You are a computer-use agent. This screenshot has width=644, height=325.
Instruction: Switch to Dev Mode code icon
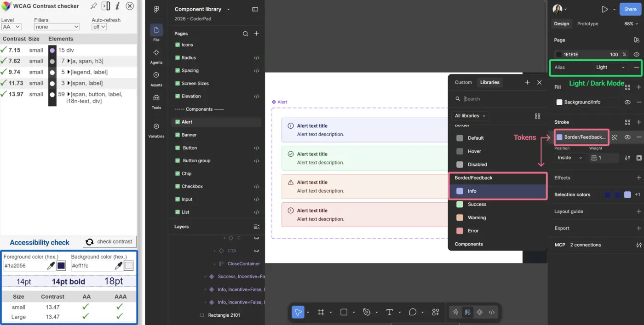492,312
